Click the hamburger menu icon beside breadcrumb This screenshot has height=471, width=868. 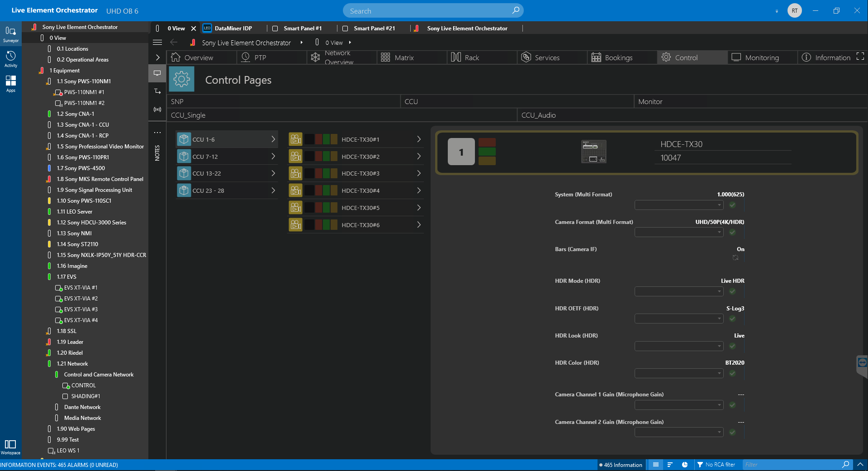coord(157,43)
